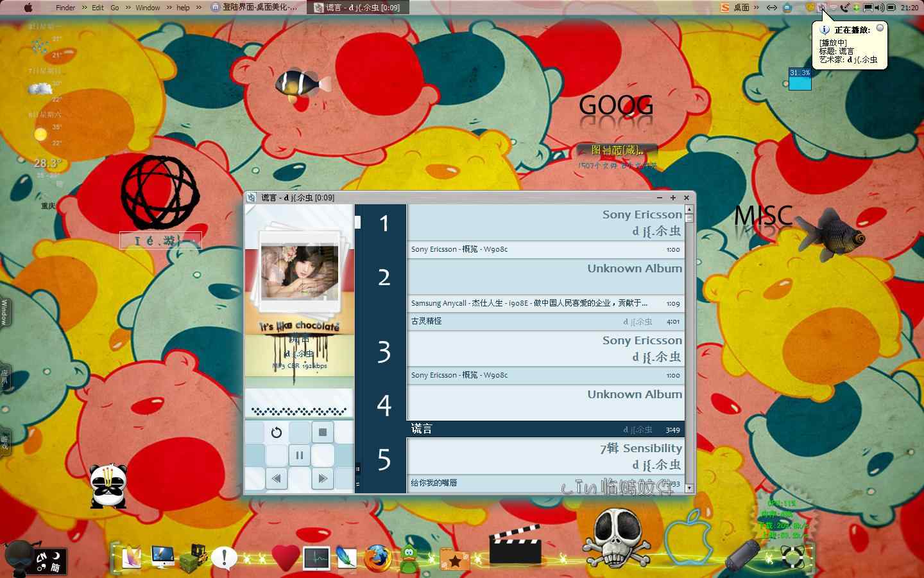This screenshot has height=578, width=924.
Task: Click the playlist list-view icon beside group 5
Action: coord(358,469)
